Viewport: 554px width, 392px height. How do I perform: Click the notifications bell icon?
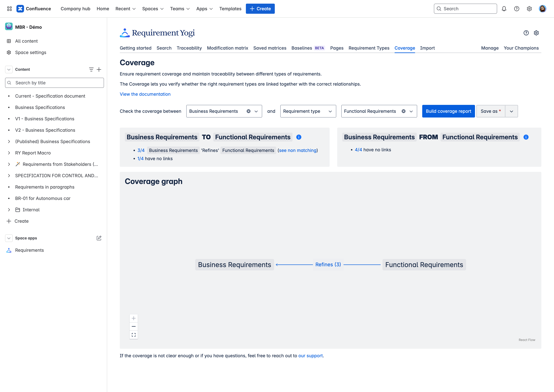[x=504, y=9]
